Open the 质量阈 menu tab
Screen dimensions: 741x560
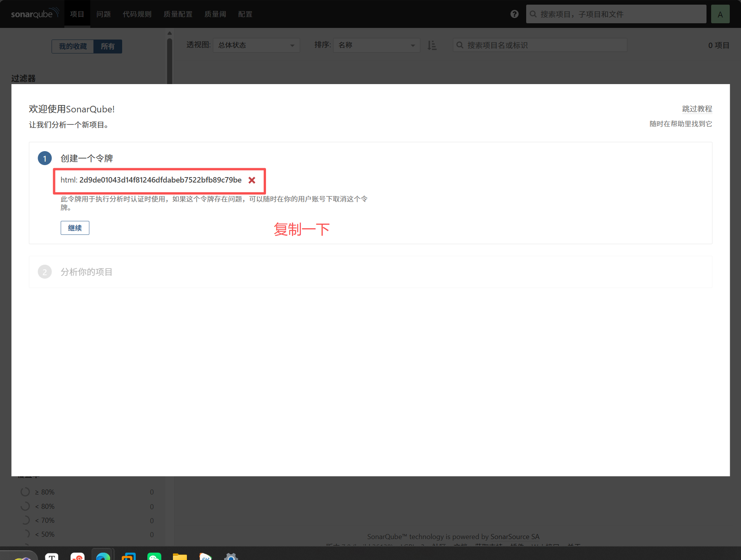[x=215, y=14]
